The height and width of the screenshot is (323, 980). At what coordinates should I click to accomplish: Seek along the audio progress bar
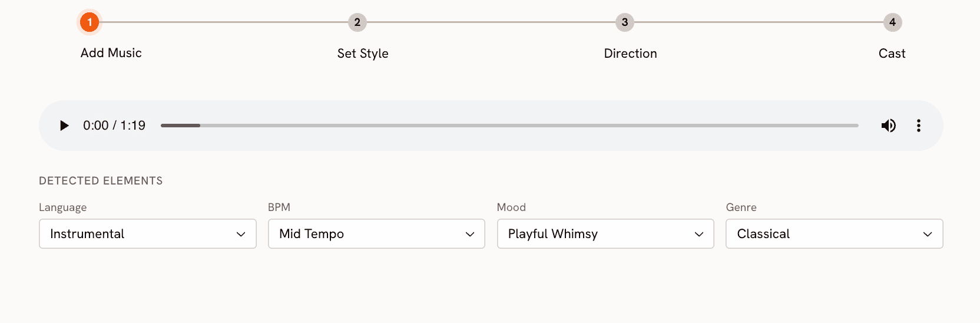[509, 126]
